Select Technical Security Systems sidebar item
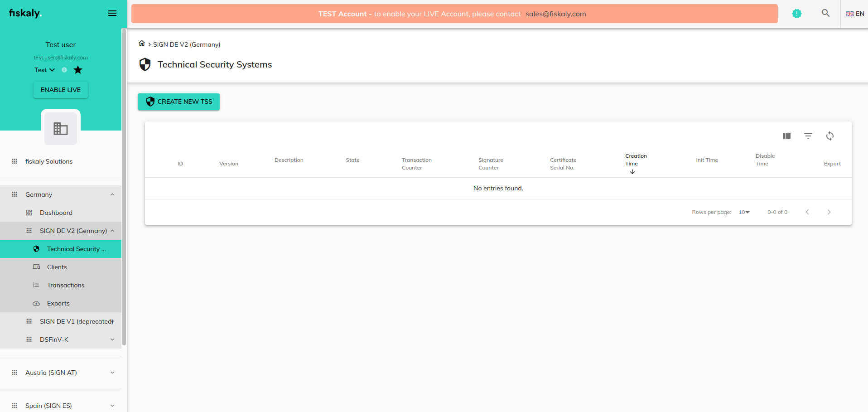This screenshot has width=868, height=412. click(x=61, y=249)
